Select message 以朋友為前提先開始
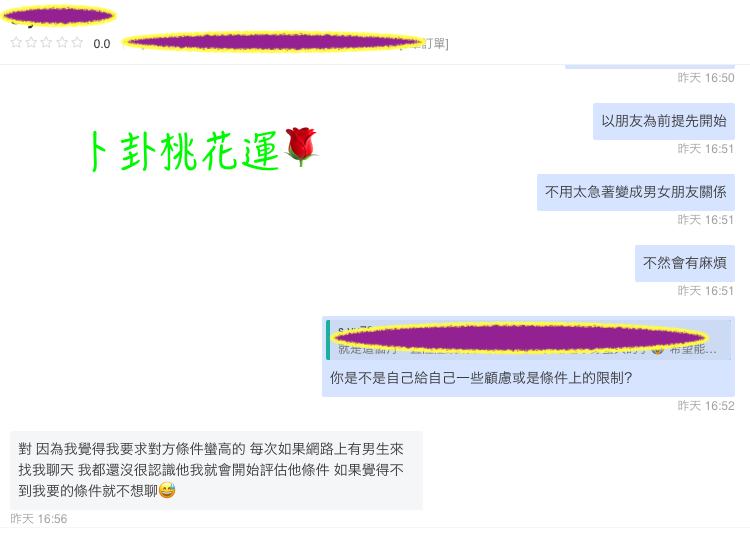 [664, 121]
